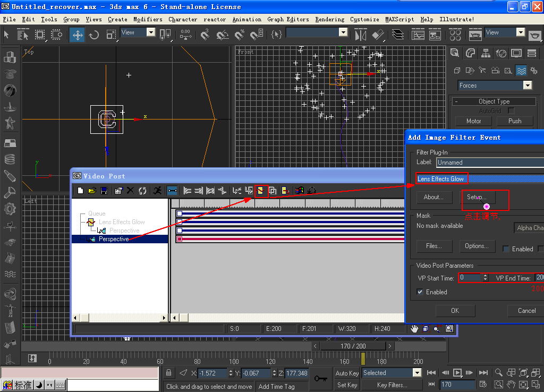
Task: Toggle the AutoGrid checkbox
Action: pyautogui.click(x=511, y=110)
